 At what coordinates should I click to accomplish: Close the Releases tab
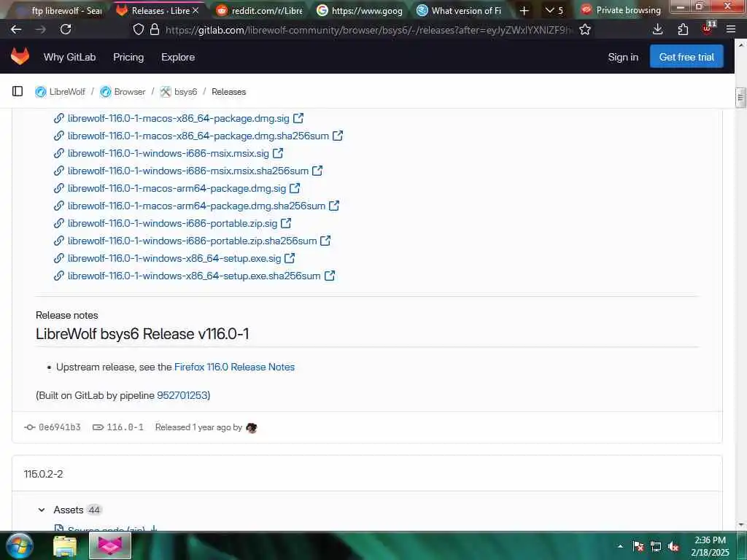[x=196, y=10]
